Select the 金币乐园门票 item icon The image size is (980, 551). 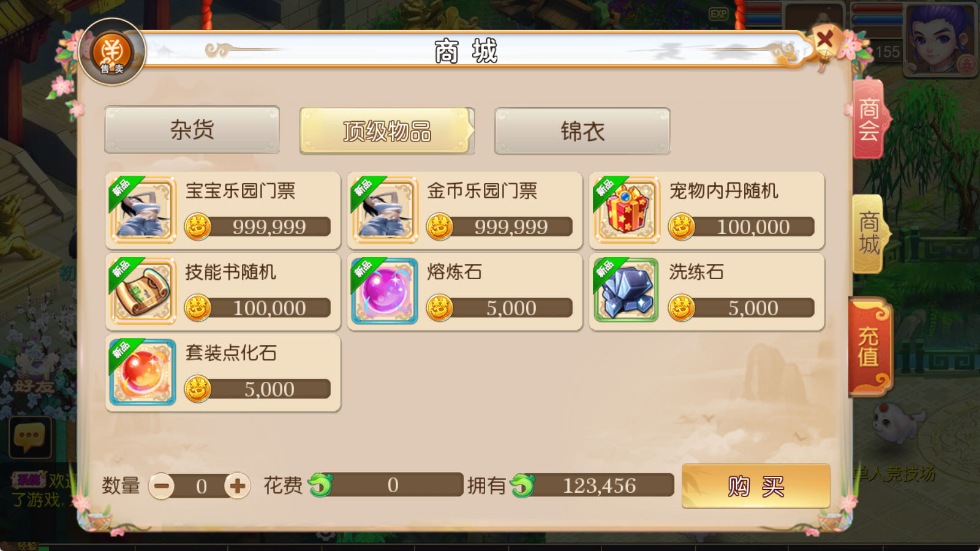pyautogui.click(x=385, y=210)
